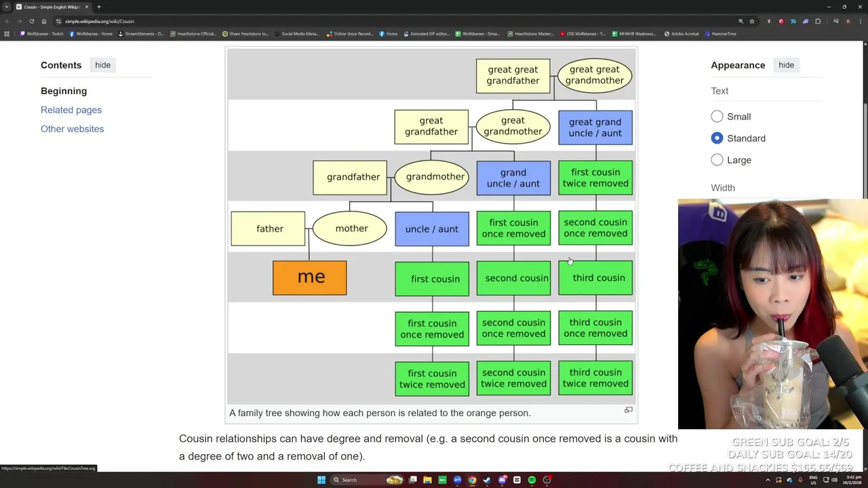Screen dimensions: 868x488
Task: Open a new browser tab
Action: 98,7
